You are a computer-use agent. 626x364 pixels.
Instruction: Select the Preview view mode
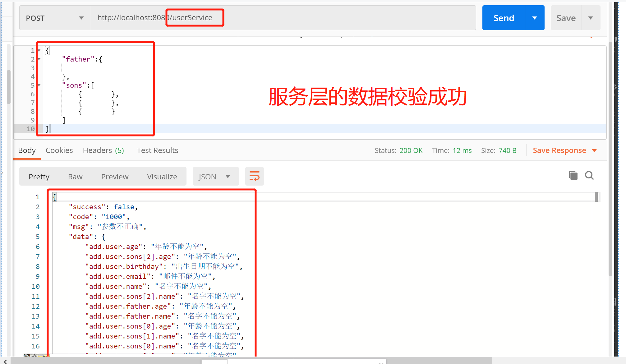coord(115,177)
